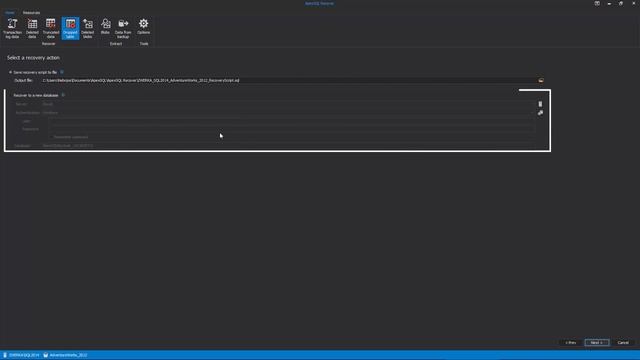The image size is (640, 360).
Task: Switch to the Resources ribbon tab
Action: click(x=31, y=13)
